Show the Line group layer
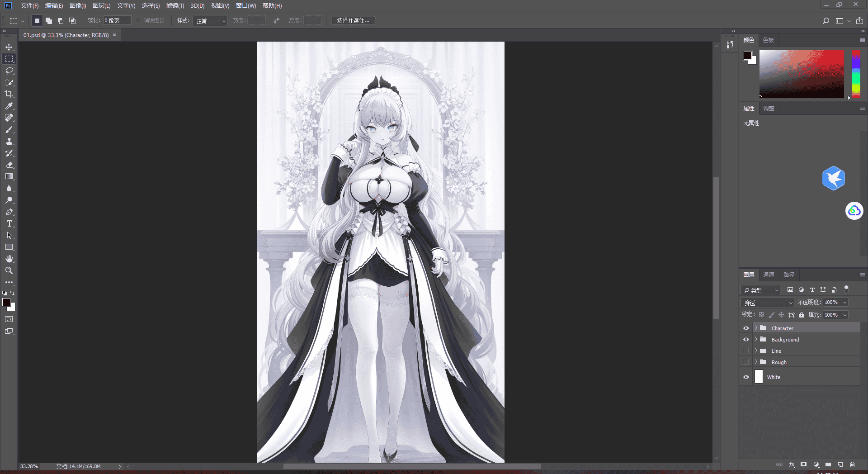The width and height of the screenshot is (868, 474). coord(746,351)
